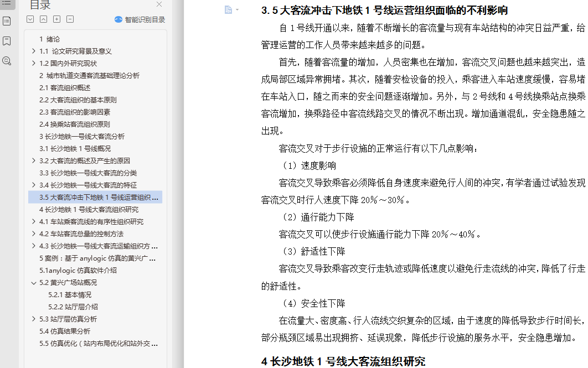Select highlighted 3.5 大客流冲击下地铁 entry
This screenshot has height=368, width=588.
tap(95, 197)
